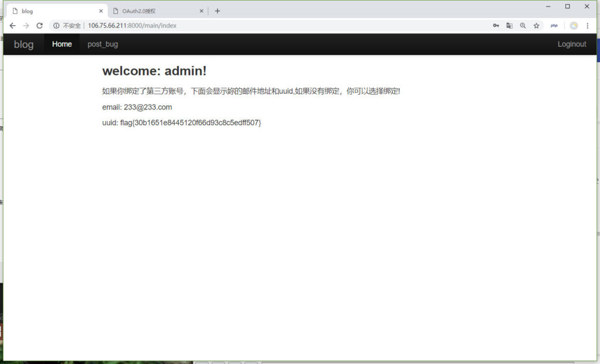
Task: Close the OAuth2.0授权 tab
Action: click(202, 11)
